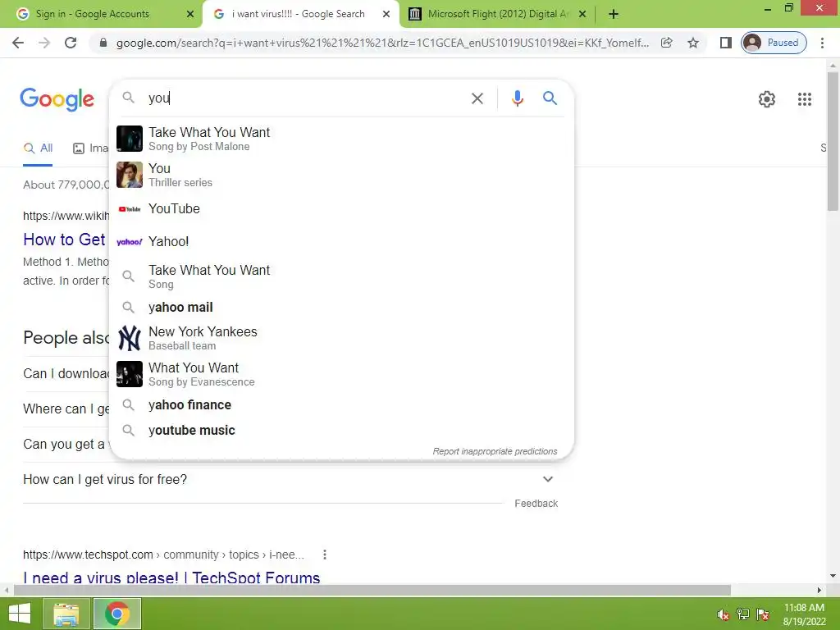The image size is (840, 630).
Task: Open the browser side panel
Action: pyautogui.click(x=725, y=43)
